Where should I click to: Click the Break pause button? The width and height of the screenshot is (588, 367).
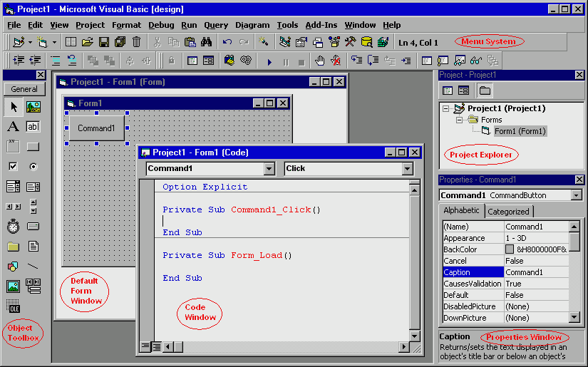[286, 61]
